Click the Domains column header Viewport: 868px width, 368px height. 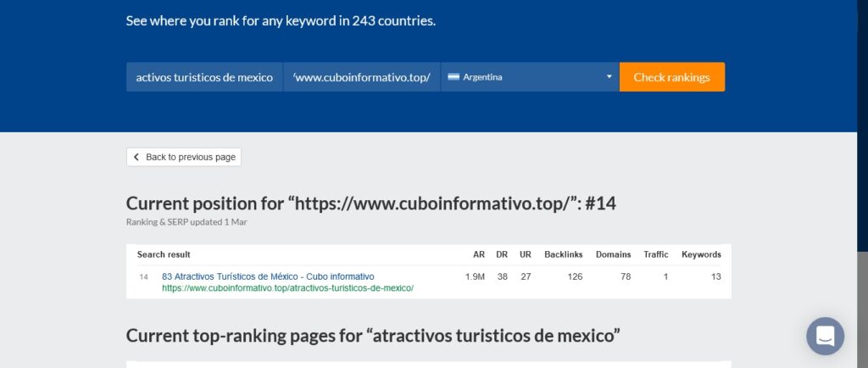[613, 254]
